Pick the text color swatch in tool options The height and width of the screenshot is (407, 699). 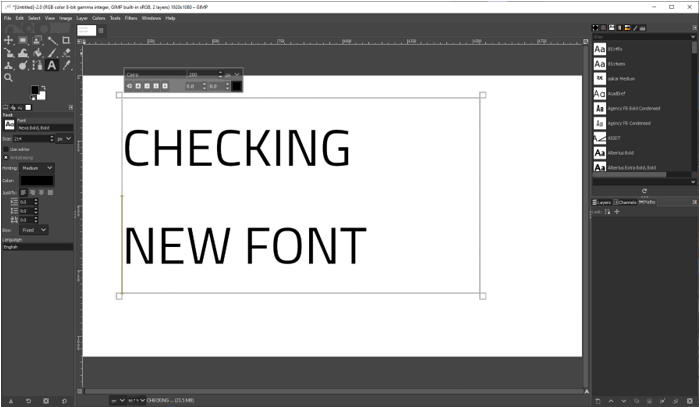point(37,181)
